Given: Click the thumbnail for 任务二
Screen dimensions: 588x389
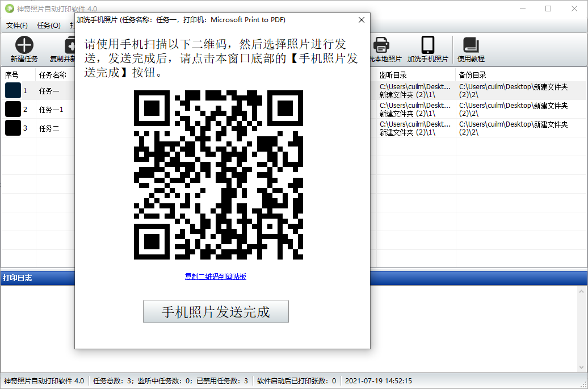Looking at the screenshot, I should [13, 128].
